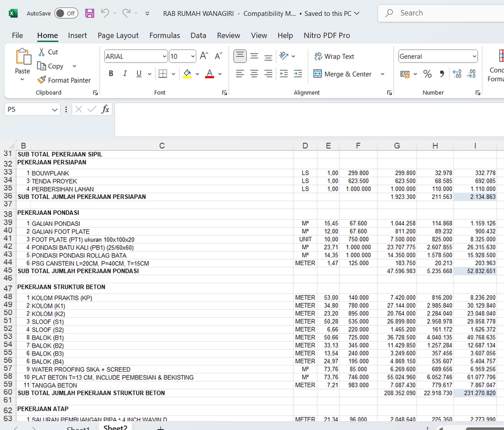The height and width of the screenshot is (430, 504).
Task: Open the Name Box dropdown arrow
Action: [x=55, y=109]
